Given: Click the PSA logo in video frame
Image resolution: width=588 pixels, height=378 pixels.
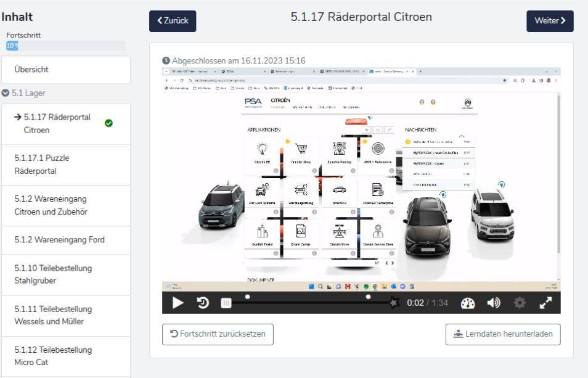Looking at the screenshot, I should [x=253, y=102].
